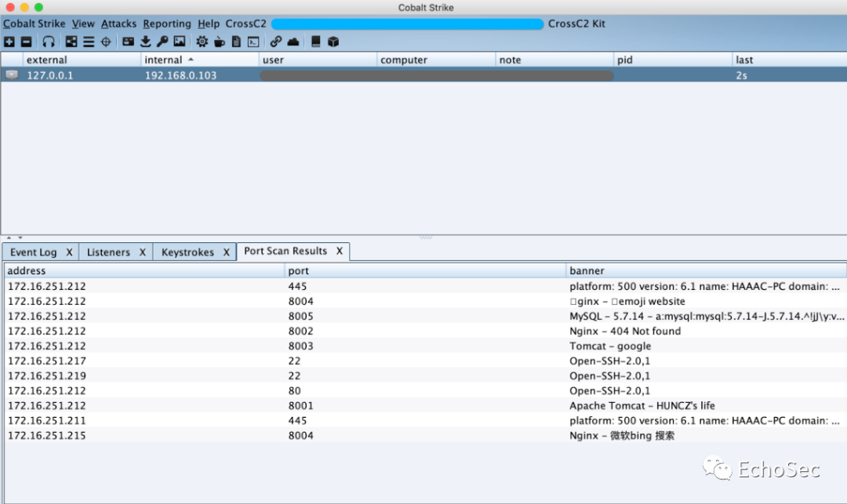The image size is (847, 504).
Task: Open the CrossC2 menu
Action: tap(245, 24)
